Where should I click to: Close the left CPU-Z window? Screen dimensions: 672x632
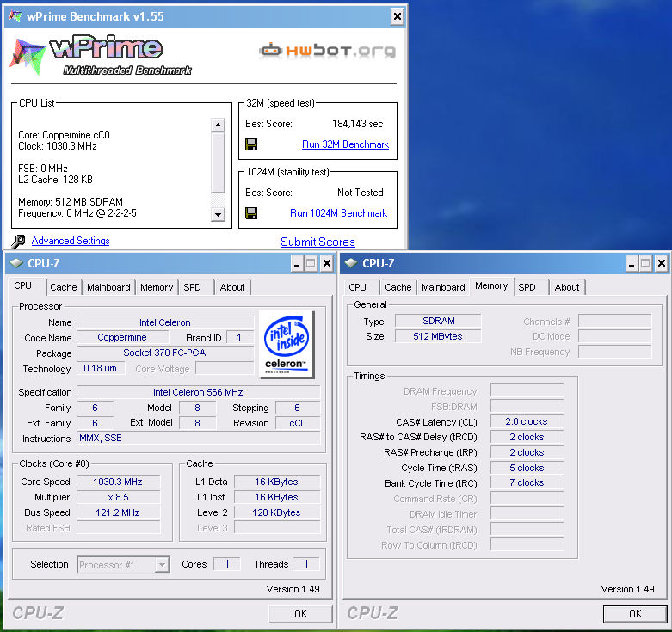[327, 263]
